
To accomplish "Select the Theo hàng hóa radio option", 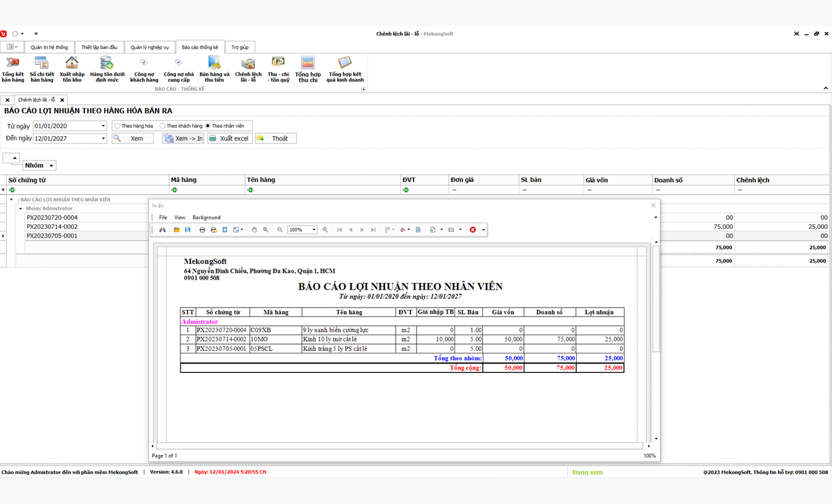I will 117,126.
